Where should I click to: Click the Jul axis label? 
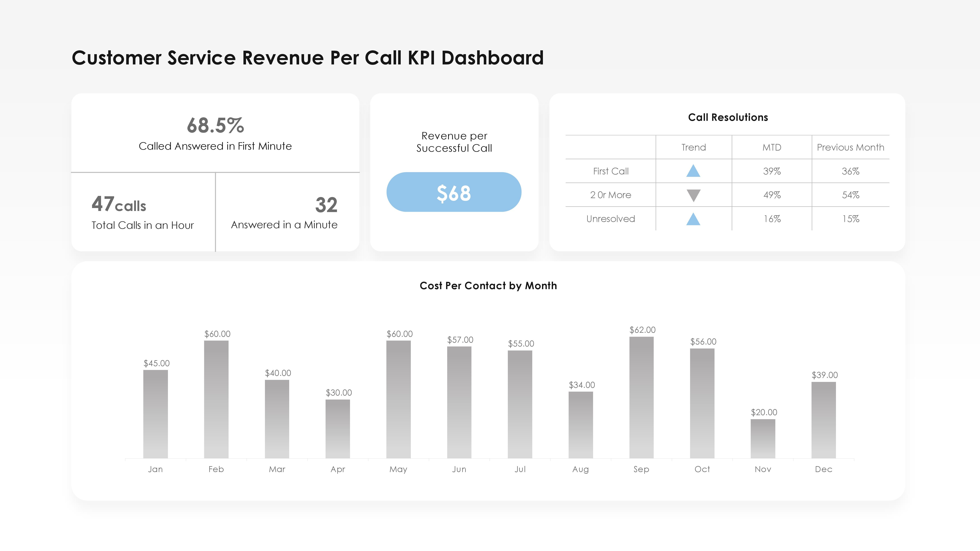click(x=520, y=469)
